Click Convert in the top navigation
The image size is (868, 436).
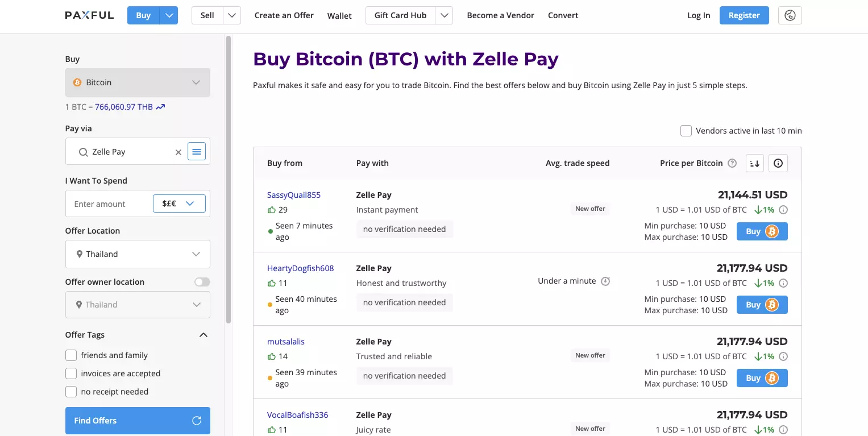[563, 15]
